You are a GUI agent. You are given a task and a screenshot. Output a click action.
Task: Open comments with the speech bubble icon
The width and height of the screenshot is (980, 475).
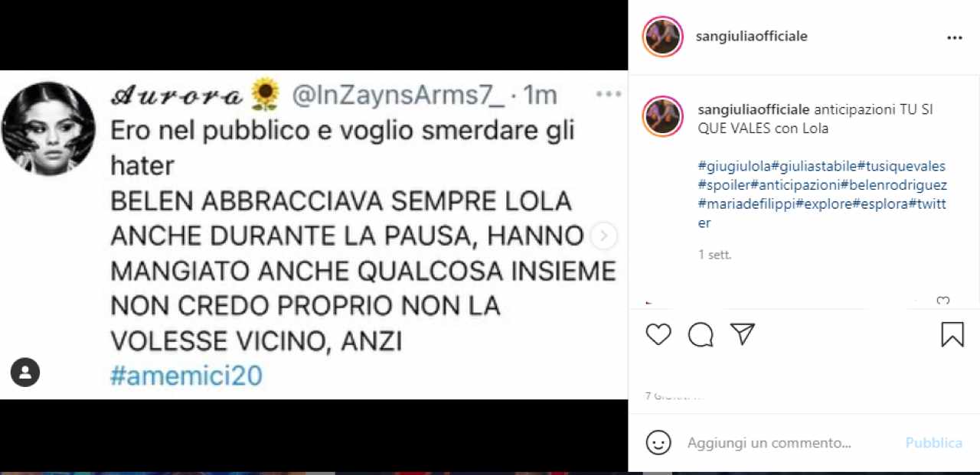(701, 334)
